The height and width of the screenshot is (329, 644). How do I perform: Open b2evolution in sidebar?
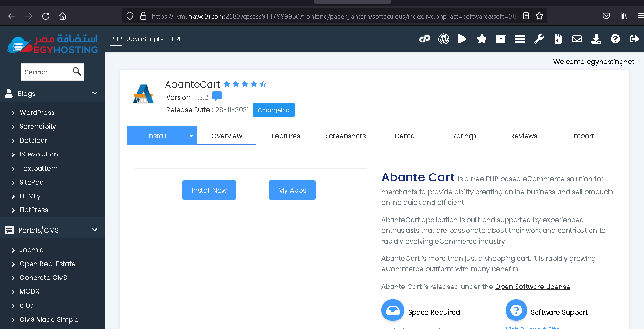click(39, 154)
